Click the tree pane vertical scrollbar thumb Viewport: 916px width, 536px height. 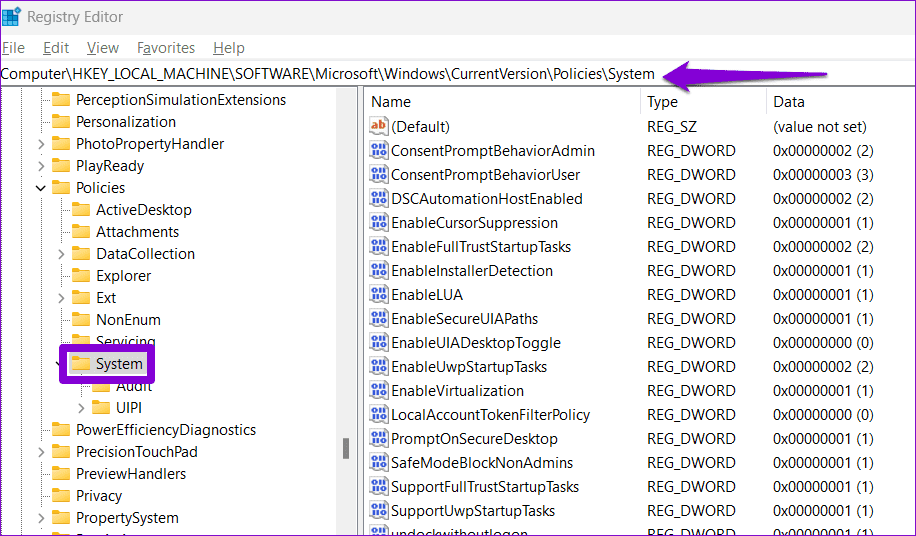click(346, 448)
